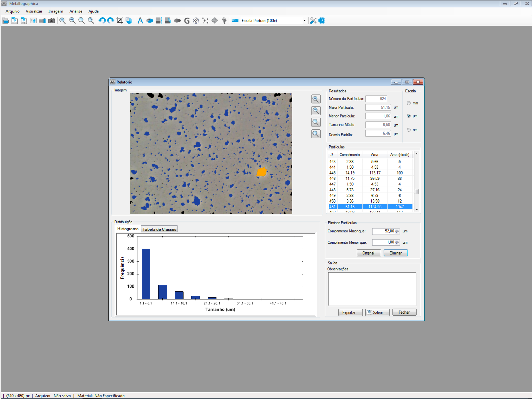Click the video capture icon in toolbar

tap(42, 21)
